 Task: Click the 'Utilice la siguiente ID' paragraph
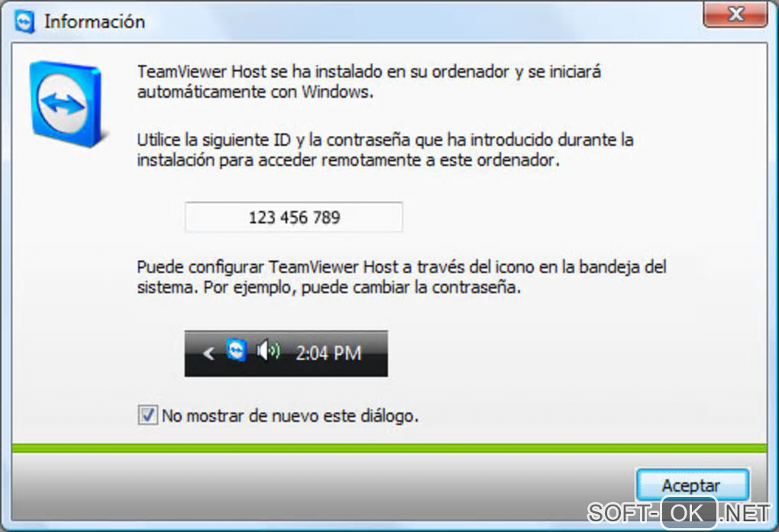coord(385,150)
